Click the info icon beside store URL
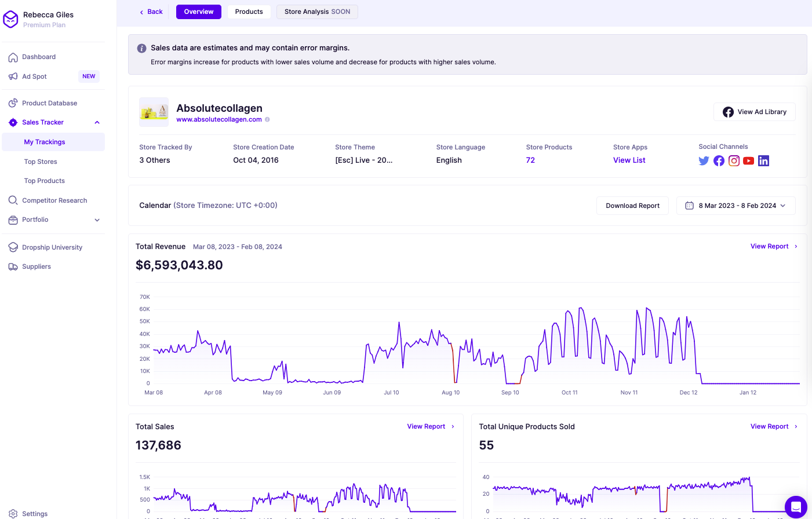The width and height of the screenshot is (812, 519). click(267, 120)
